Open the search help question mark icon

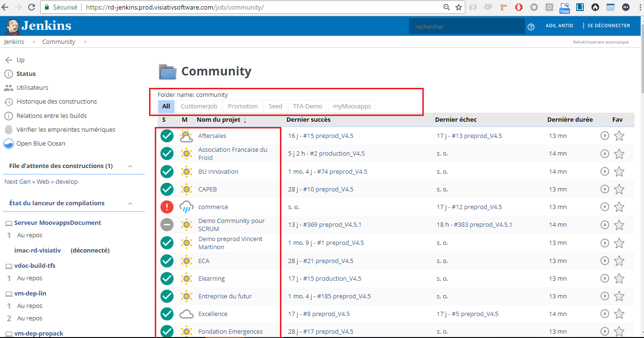pos(531,27)
